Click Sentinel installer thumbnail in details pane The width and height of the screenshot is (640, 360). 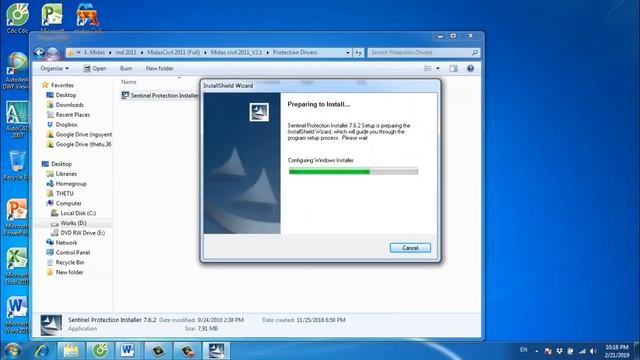[x=51, y=325]
